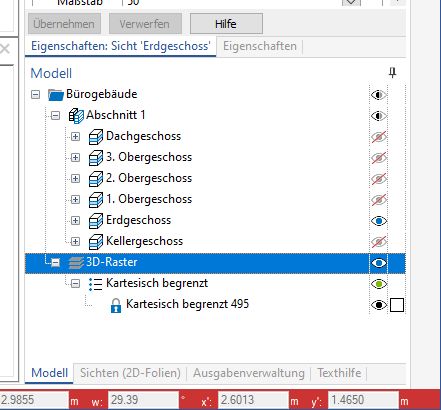
Task: Show the hidden Dachgeschoss via its eye icon
Action: (x=379, y=137)
